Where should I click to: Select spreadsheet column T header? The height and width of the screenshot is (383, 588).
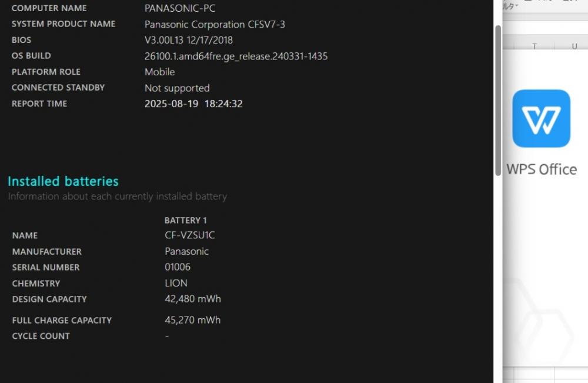pyautogui.click(x=534, y=46)
